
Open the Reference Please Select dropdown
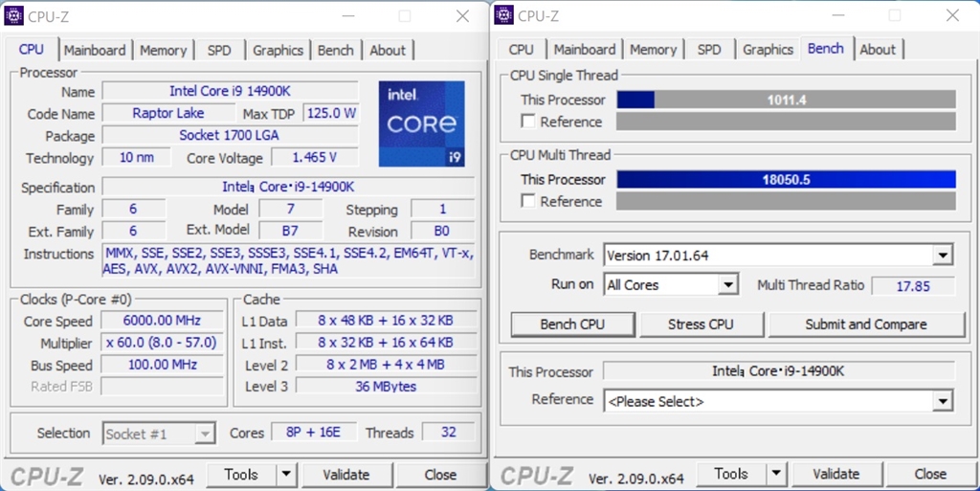[x=943, y=401]
